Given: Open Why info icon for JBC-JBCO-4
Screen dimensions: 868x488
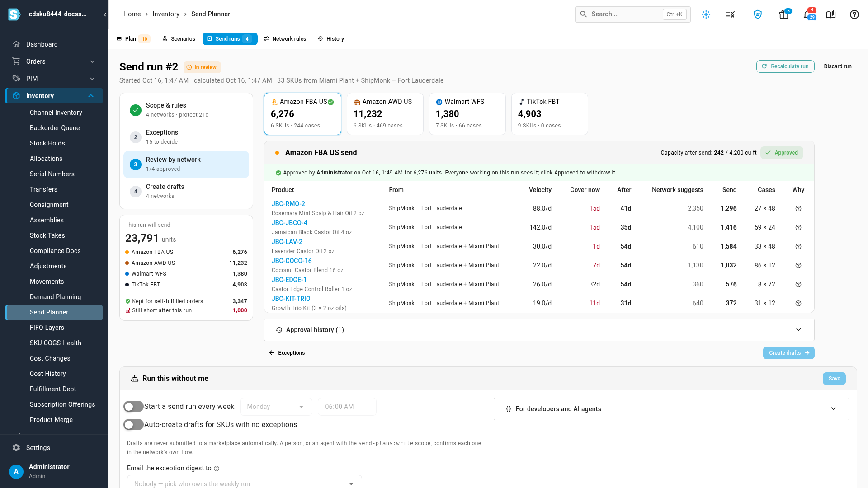Looking at the screenshot, I should [798, 228].
